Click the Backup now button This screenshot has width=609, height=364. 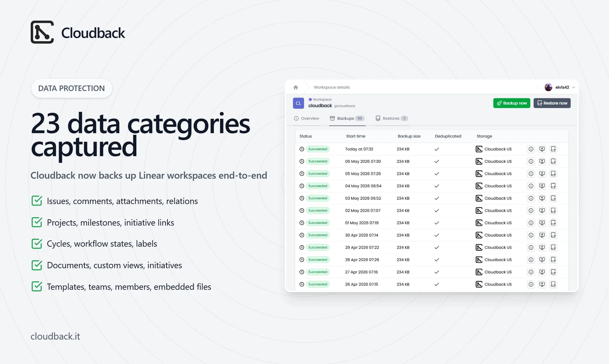click(512, 103)
